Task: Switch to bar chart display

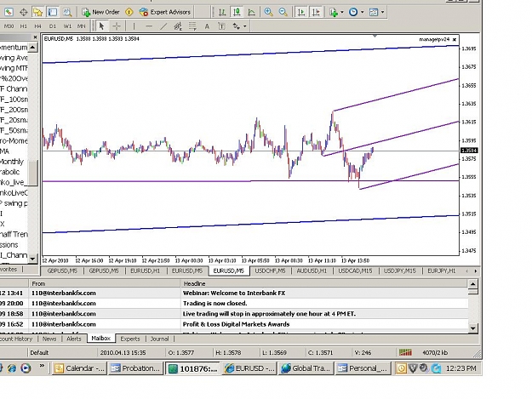Action: [222, 12]
